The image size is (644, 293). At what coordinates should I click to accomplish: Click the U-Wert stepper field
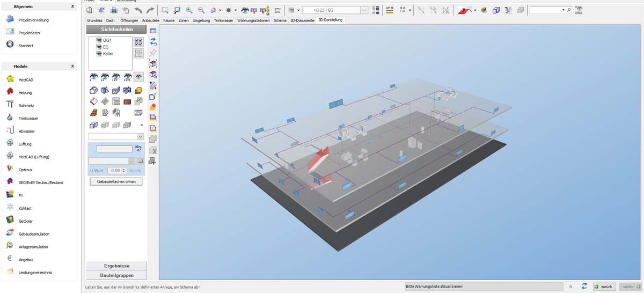(x=114, y=170)
